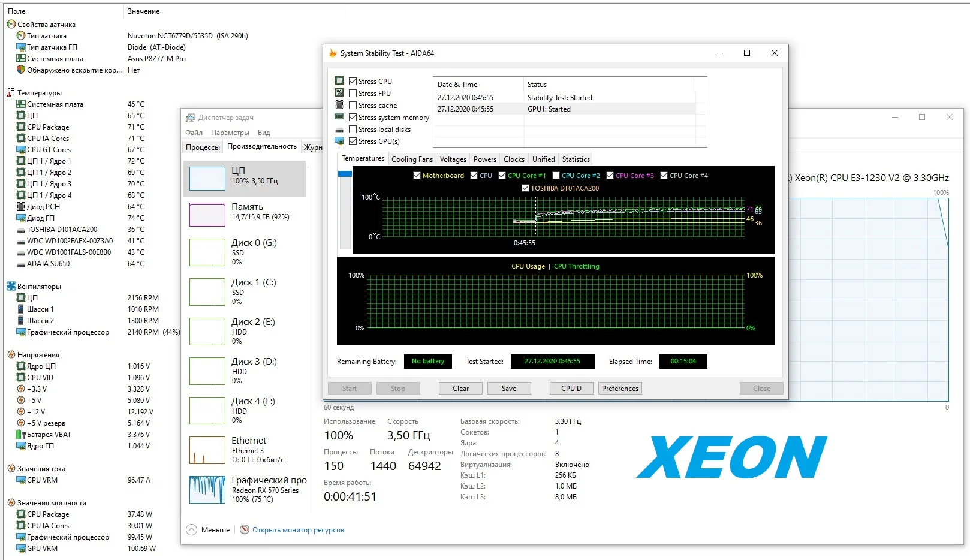Open the Параметры menu in Task Manager
The image size is (970, 560).
tap(230, 133)
